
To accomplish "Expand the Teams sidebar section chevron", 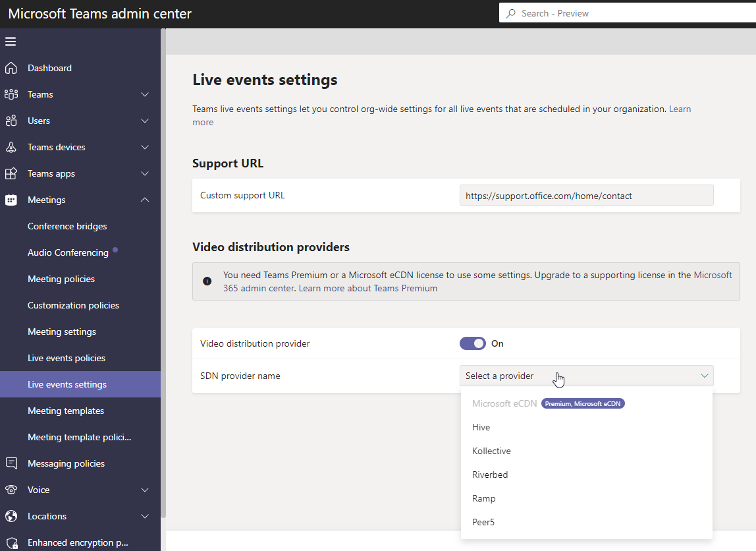I will [x=145, y=94].
